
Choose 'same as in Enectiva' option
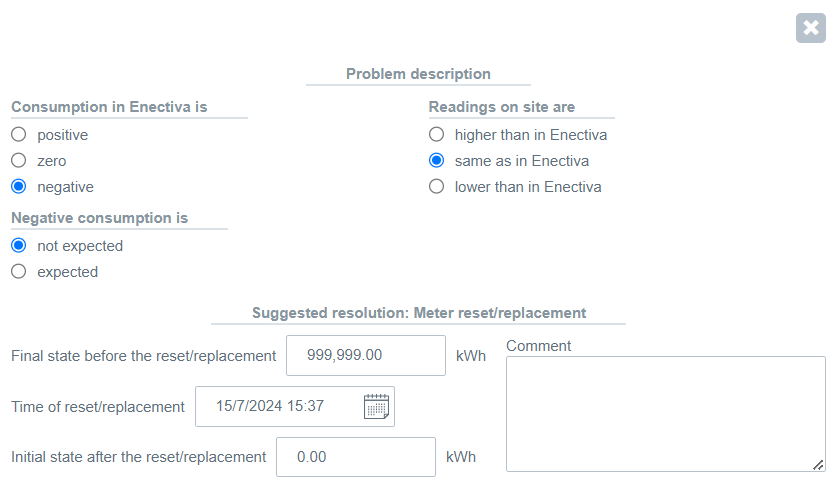tap(435, 160)
